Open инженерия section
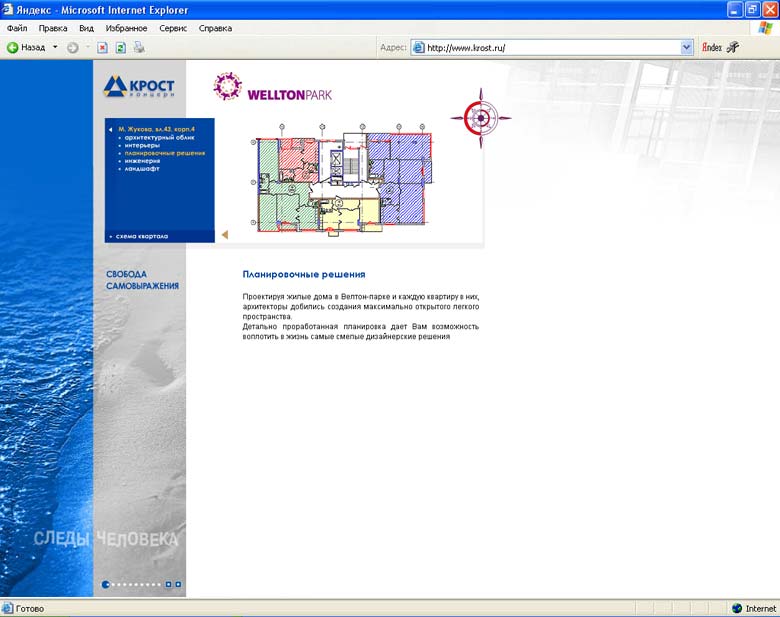 [x=142, y=161]
